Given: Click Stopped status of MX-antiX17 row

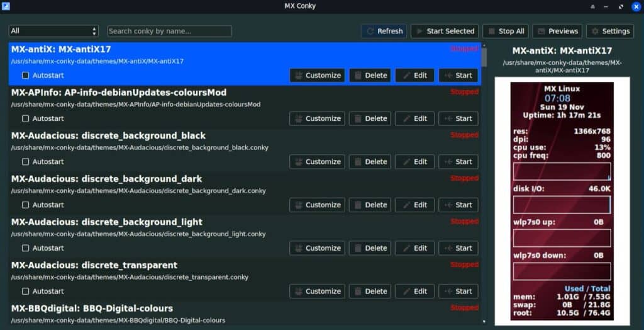Looking at the screenshot, I should (465, 49).
